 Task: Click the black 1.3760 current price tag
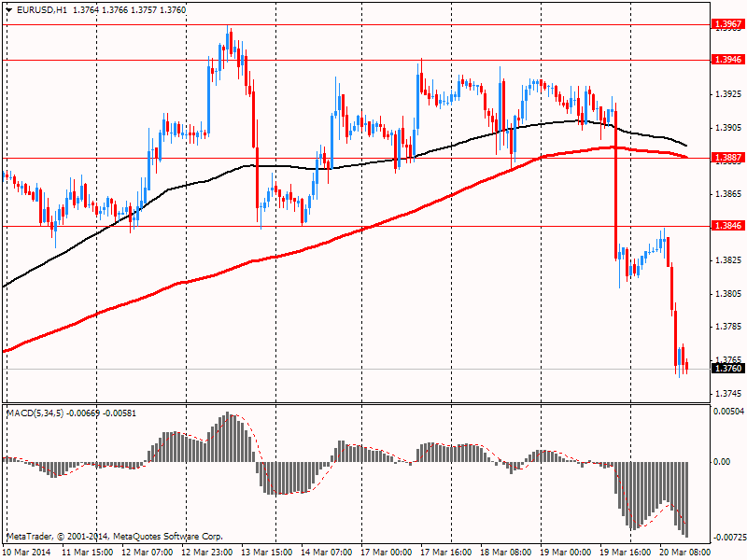coord(727,368)
